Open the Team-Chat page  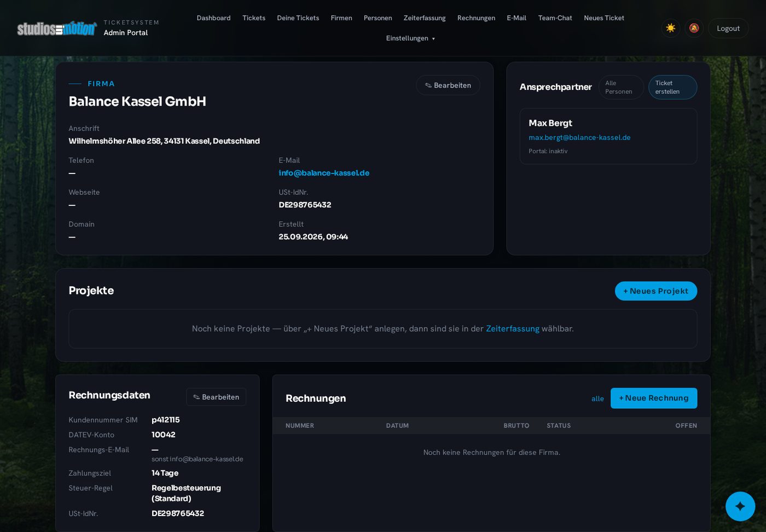pos(555,18)
